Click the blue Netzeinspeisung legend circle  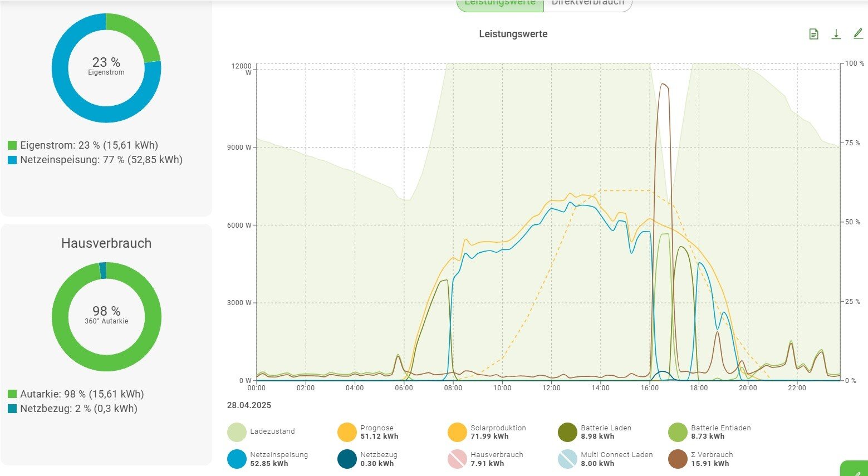coord(237,459)
